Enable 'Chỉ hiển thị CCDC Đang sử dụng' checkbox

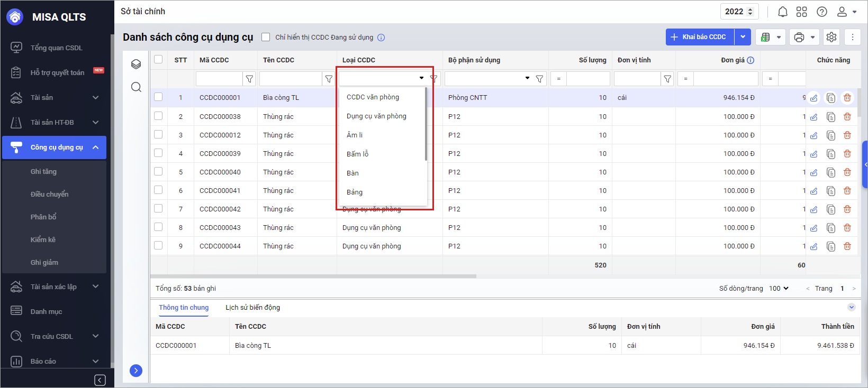point(266,37)
